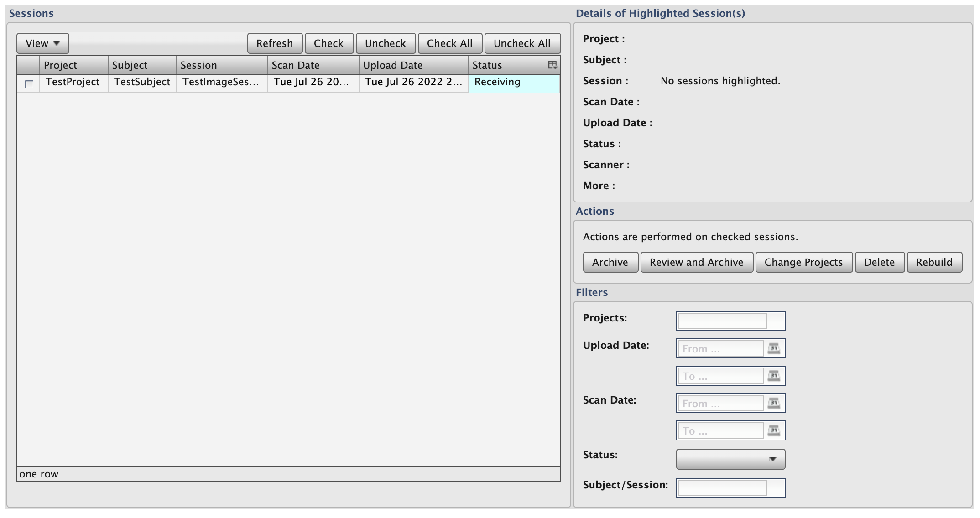The image size is (980, 518).
Task: Click the Subject/Session filter field
Action: 722,488
